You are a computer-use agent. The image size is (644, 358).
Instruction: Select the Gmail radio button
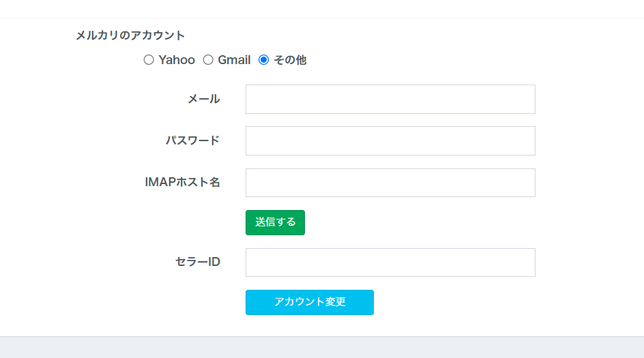point(208,60)
